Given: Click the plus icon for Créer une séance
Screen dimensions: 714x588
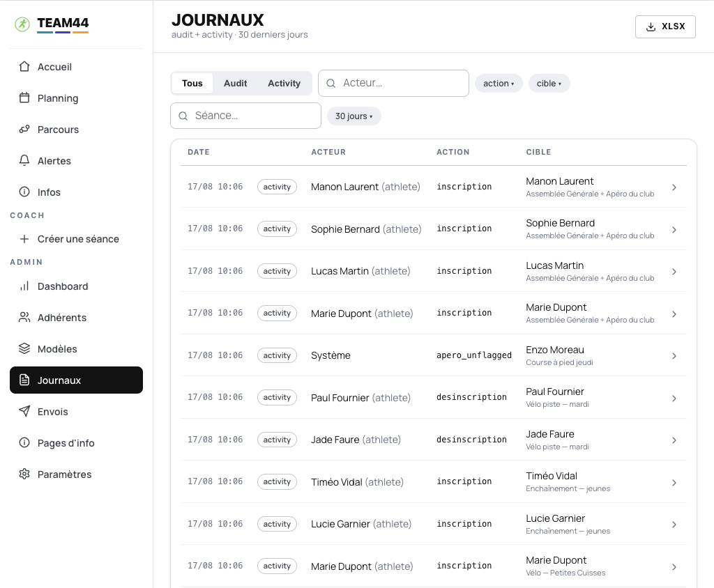Looking at the screenshot, I should pyautogui.click(x=24, y=239).
